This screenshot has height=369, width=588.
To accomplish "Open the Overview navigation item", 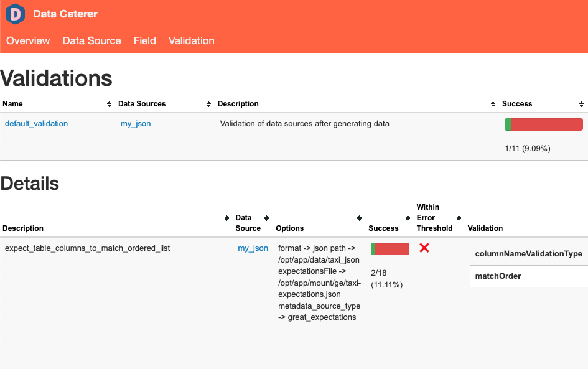I will (x=28, y=40).
